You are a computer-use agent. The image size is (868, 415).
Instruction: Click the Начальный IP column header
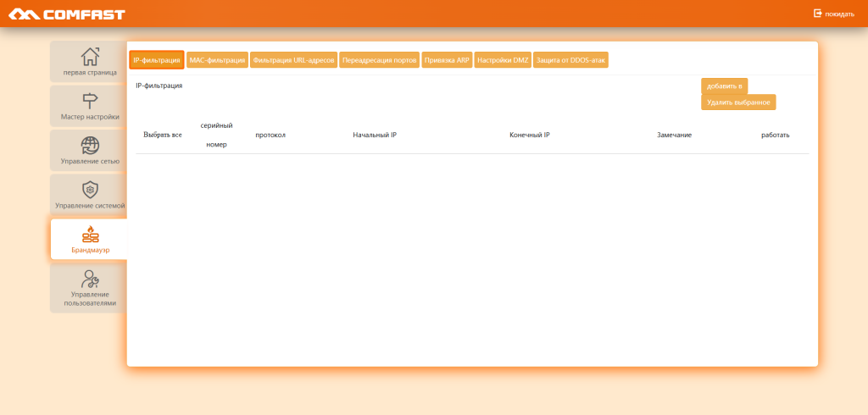(375, 136)
